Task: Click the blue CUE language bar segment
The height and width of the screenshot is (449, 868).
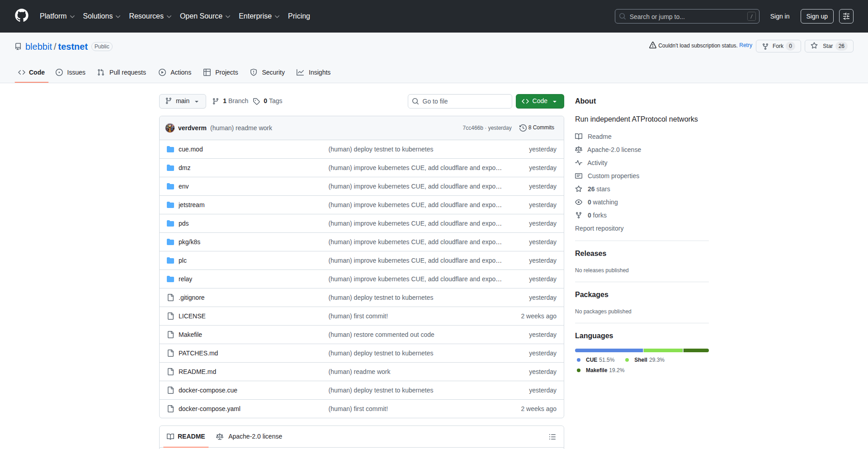Action: (x=609, y=350)
